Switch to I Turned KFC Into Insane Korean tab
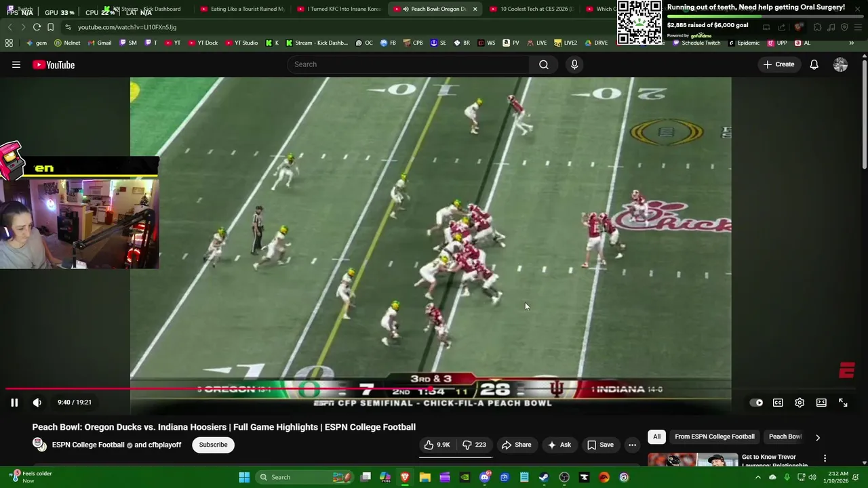868x488 pixels. pos(340,9)
